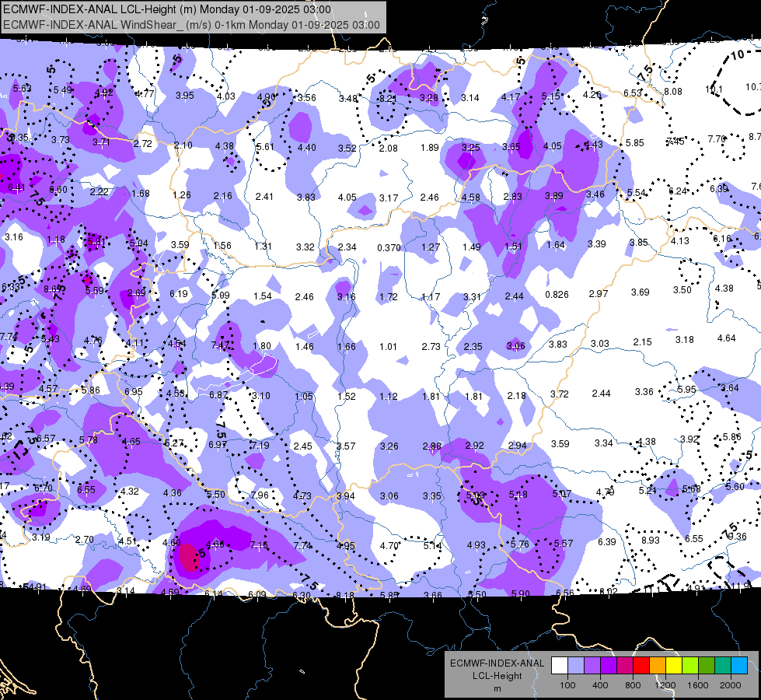Screen dimensions: 761x700
Task: Click the LCL-Height title line at top
Action: [167, 9]
